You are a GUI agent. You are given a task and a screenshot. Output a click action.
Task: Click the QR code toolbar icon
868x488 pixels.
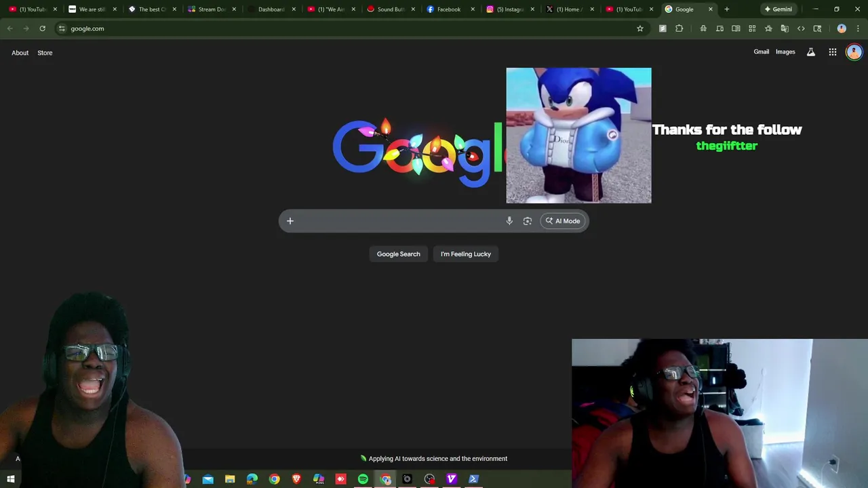(752, 28)
